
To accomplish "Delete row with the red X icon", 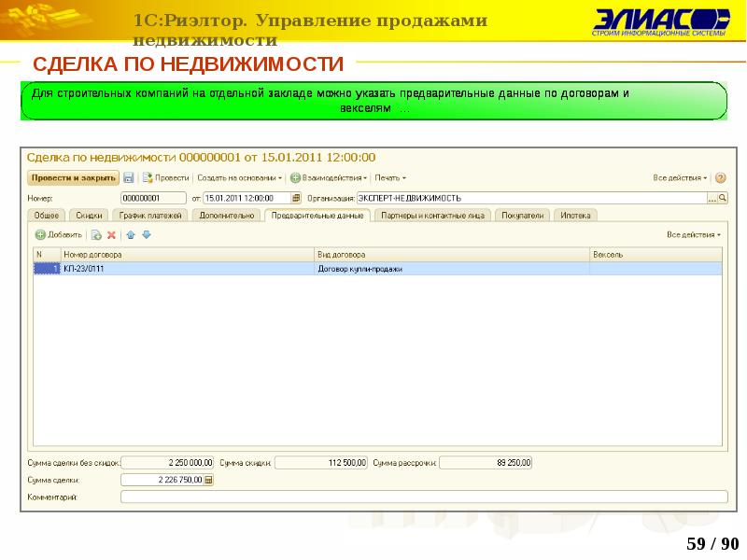I will [111, 235].
